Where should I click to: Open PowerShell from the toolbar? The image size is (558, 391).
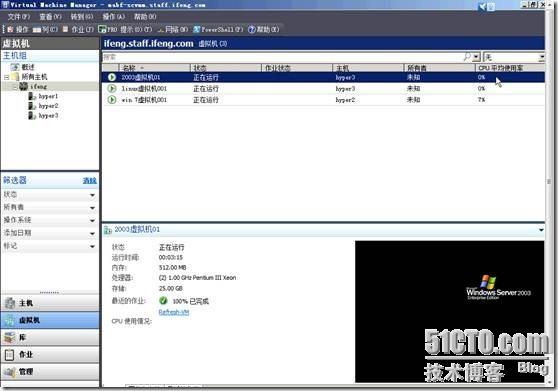click(218, 30)
